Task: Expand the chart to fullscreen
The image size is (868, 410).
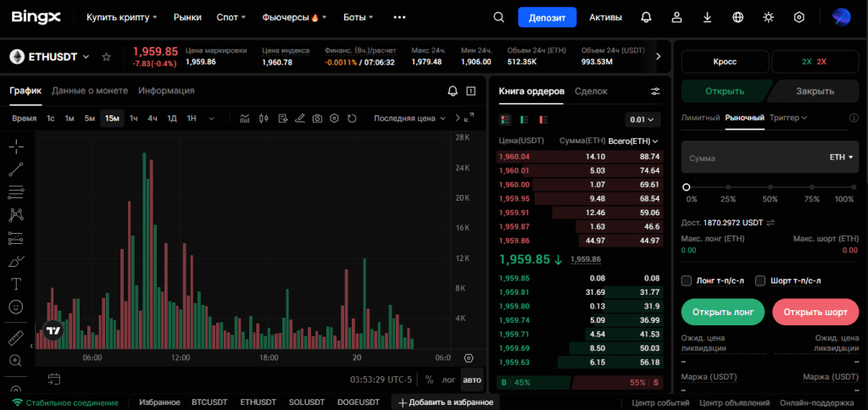Action: [x=470, y=118]
